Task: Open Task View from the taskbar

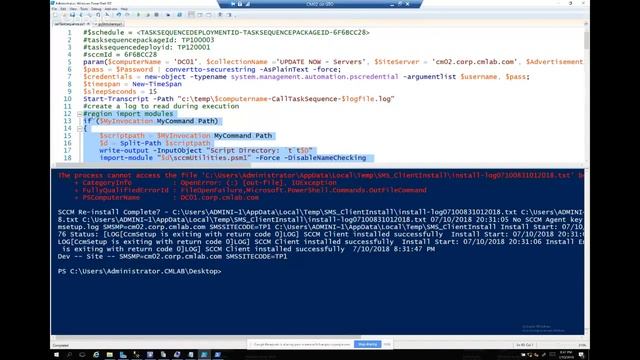Action: [x=82, y=355]
